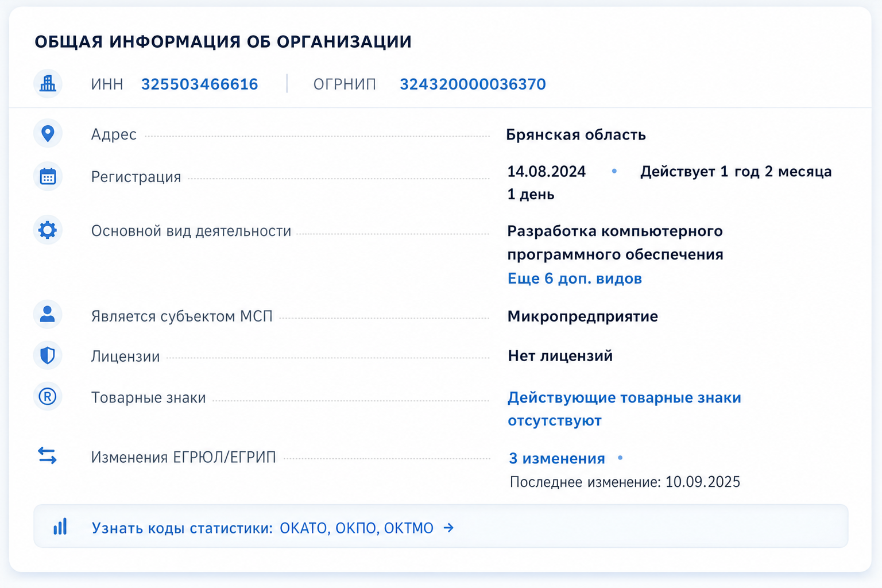
Task: Click the Последнее изменение: 10.09.2025 text
Action: (625, 482)
